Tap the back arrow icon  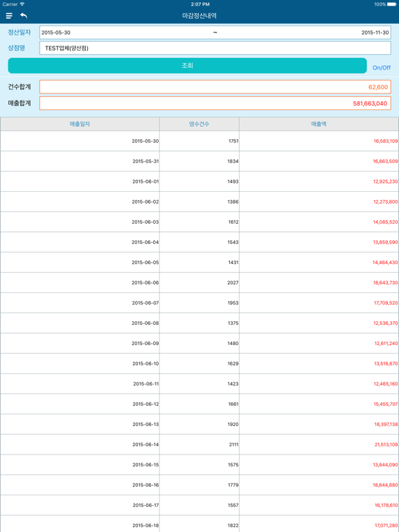(x=24, y=16)
